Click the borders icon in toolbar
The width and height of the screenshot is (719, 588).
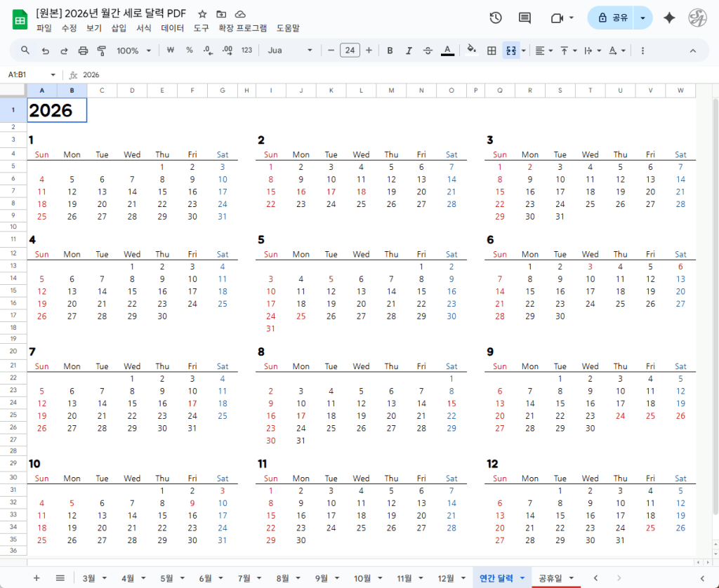[x=492, y=51]
